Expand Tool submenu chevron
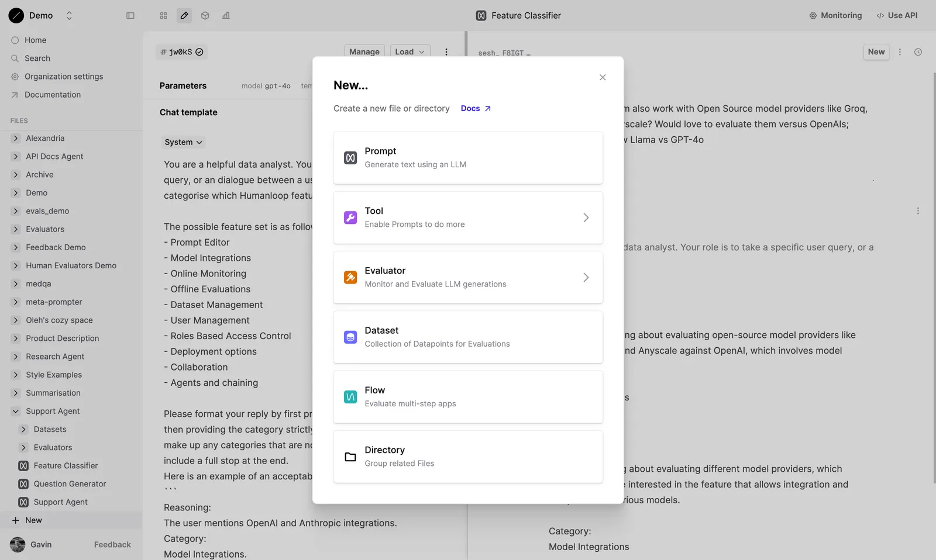Screen dimensions: 936x560 (x=586, y=217)
